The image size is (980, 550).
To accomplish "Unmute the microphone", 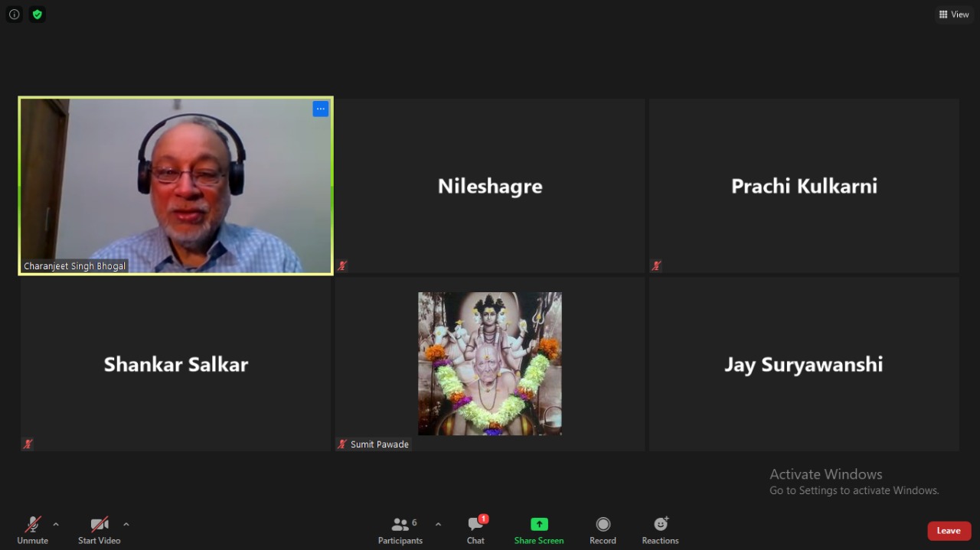I will 32,530.
